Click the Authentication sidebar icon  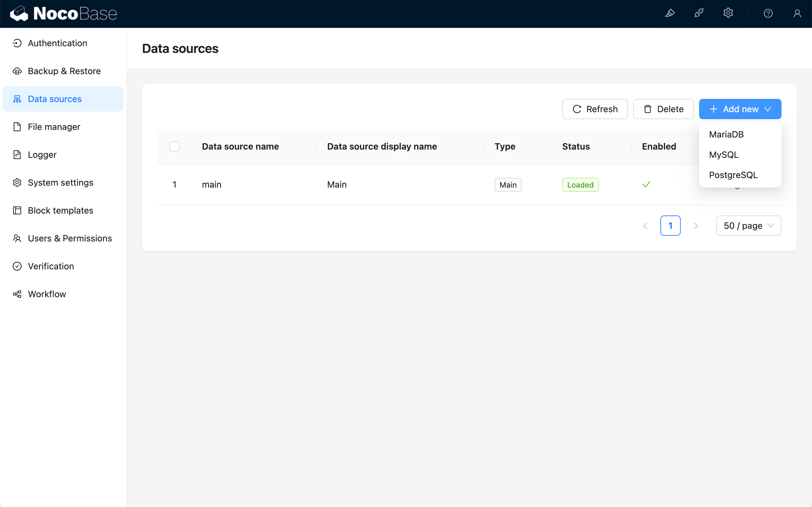[17, 43]
